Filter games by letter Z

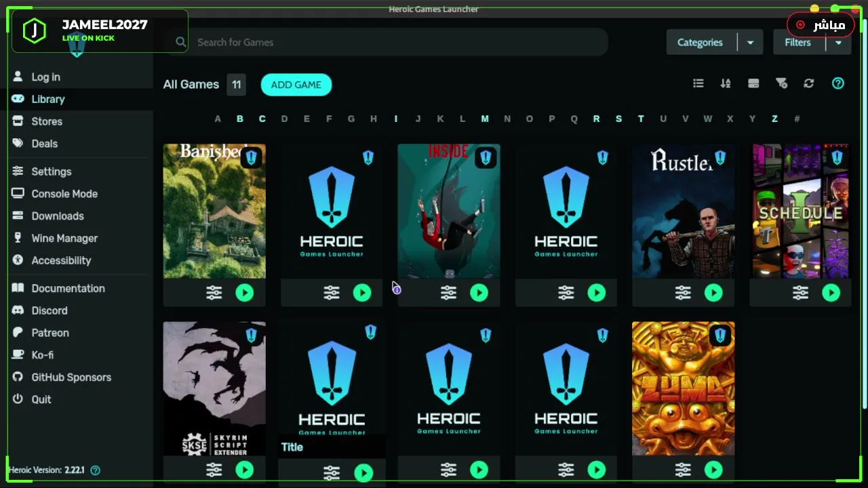pyautogui.click(x=774, y=119)
